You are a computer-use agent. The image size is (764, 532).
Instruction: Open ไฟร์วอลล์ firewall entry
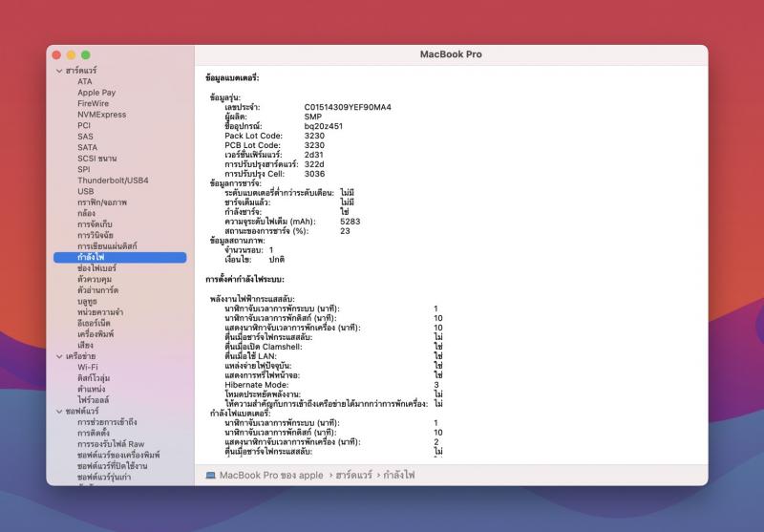93,400
